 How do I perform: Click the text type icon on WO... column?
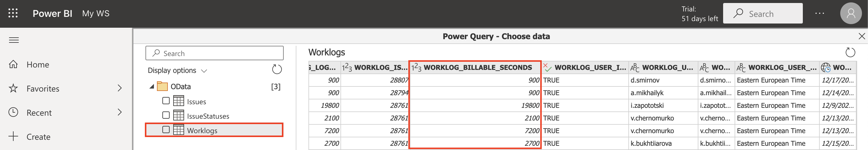tap(704, 67)
